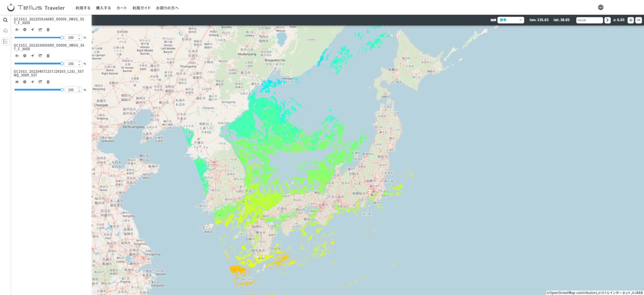Open the search panel magnifier icon
The image size is (644, 295).
(5, 20)
